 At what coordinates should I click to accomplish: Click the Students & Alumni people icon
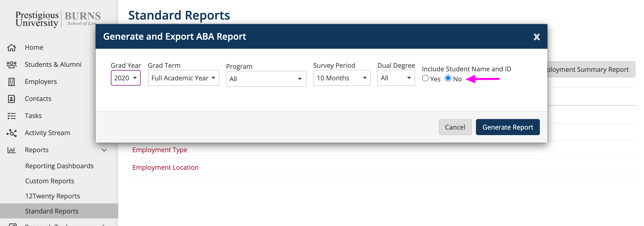pos(12,65)
